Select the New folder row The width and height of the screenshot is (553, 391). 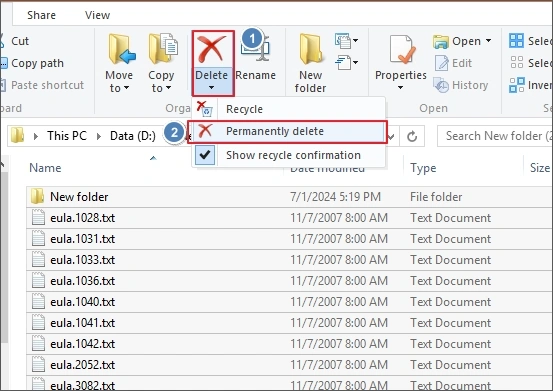(289, 197)
